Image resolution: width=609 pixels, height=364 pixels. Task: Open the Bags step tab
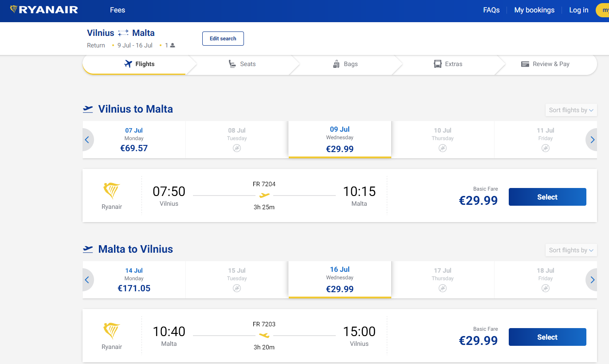tap(345, 64)
